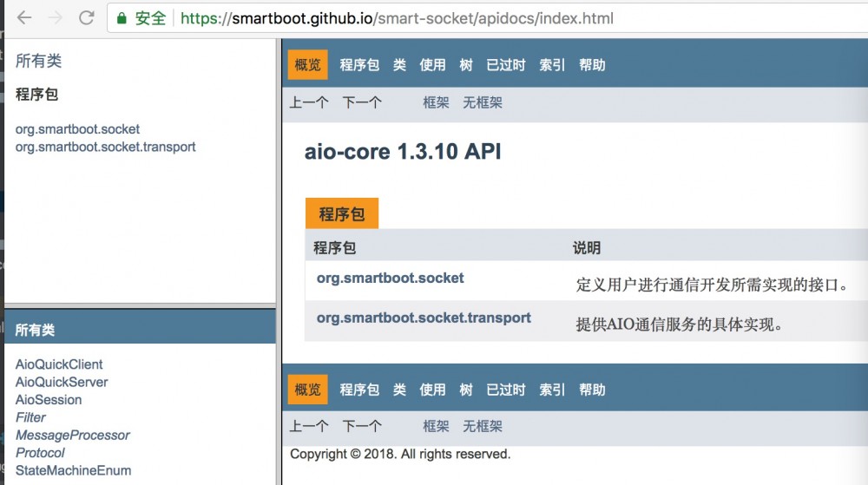Viewport: 868px width, 485px height.
Task: Click top 框架 frames link
Action: tap(436, 102)
